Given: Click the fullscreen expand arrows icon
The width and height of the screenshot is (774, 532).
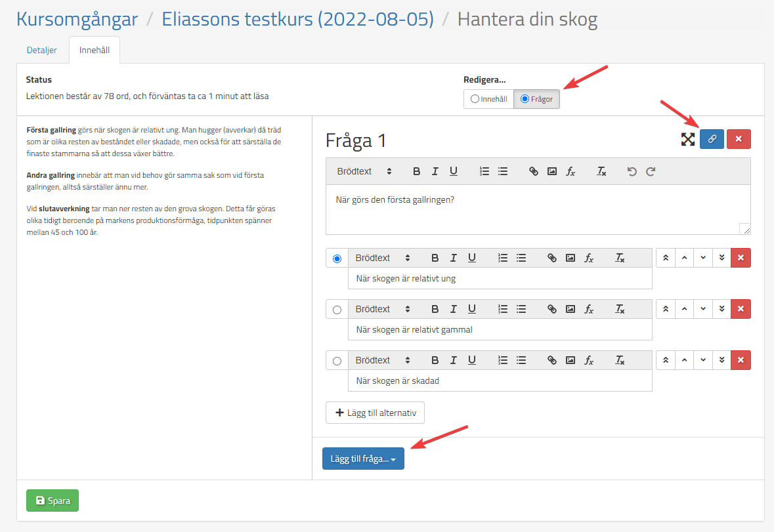Looking at the screenshot, I should tap(687, 139).
